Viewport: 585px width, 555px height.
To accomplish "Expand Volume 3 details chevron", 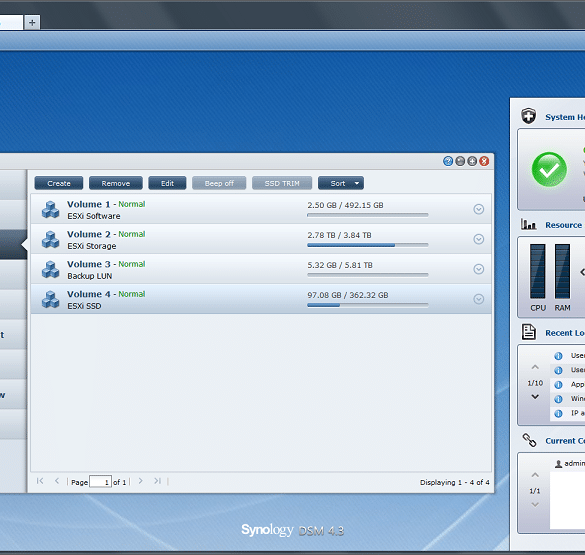I will 479,269.
